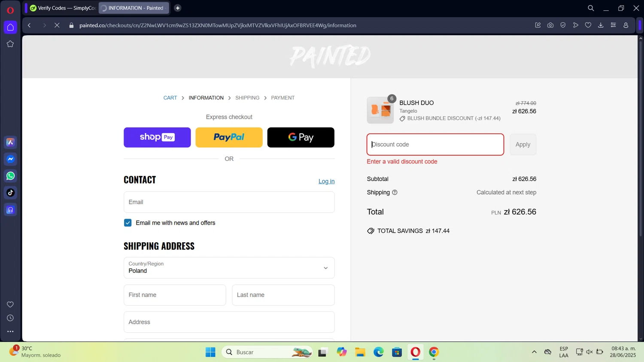This screenshot has height=362, width=644.
Task: Click the padlock site info icon
Action: [x=71, y=25]
